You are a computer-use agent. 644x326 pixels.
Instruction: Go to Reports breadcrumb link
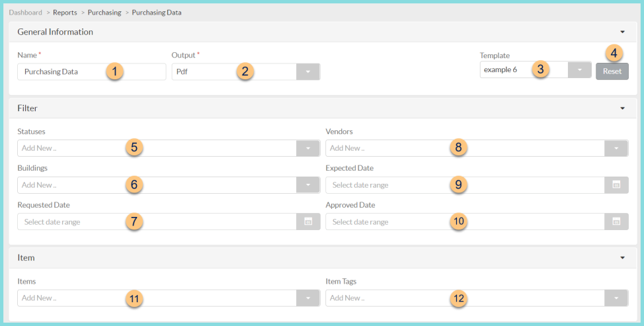click(x=65, y=13)
